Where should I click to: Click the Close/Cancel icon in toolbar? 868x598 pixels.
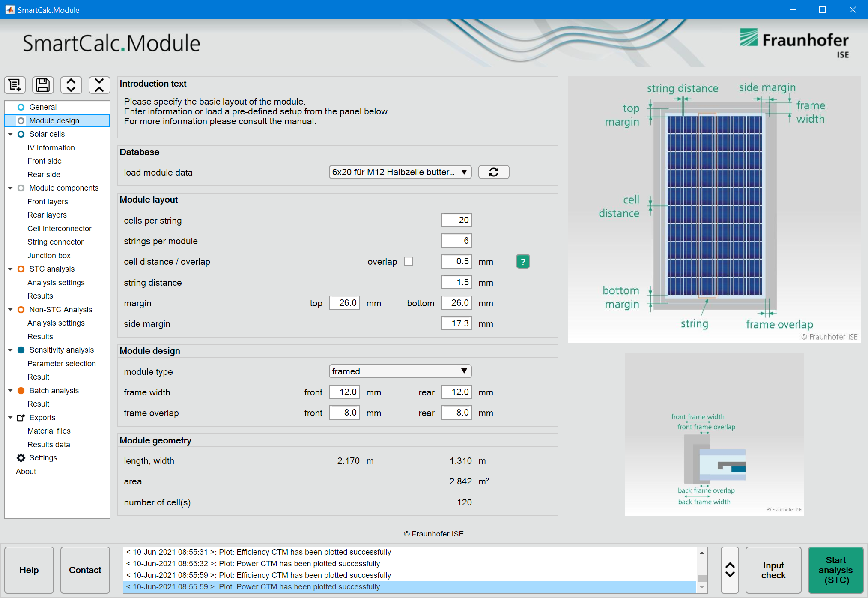(x=99, y=87)
